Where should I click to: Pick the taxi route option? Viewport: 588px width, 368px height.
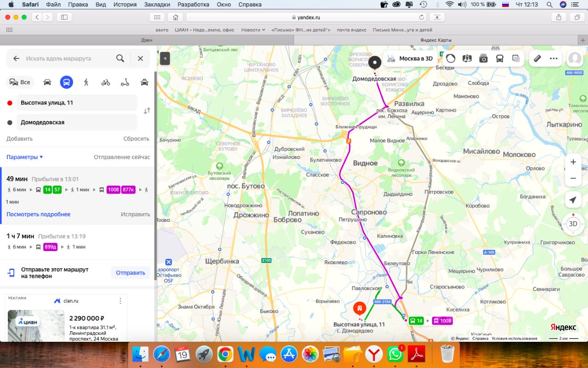pos(144,82)
